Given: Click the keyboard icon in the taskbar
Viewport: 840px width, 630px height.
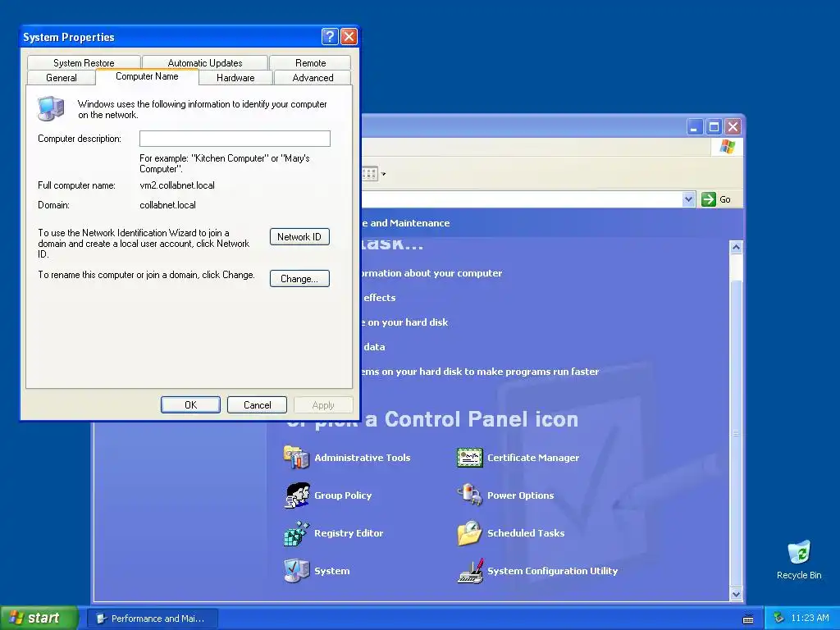Looking at the screenshot, I should [748, 619].
